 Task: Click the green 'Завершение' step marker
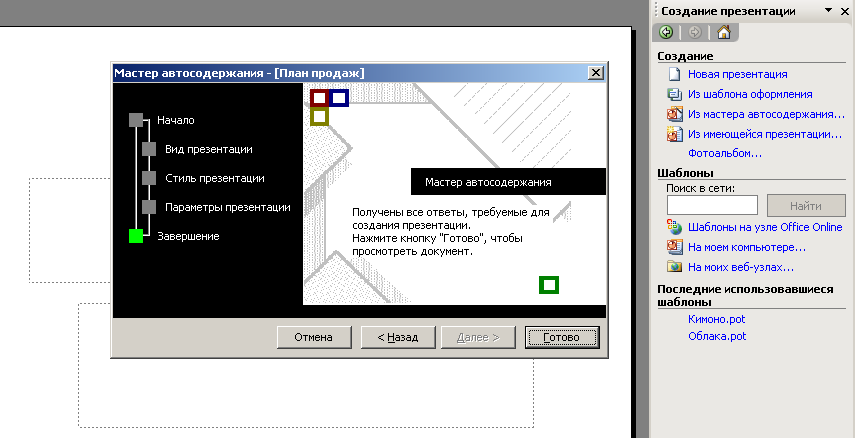[136, 236]
